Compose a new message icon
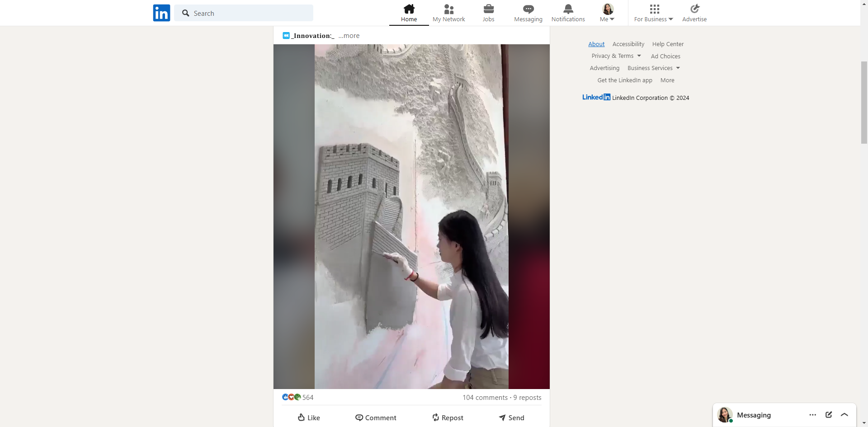 coord(828,415)
